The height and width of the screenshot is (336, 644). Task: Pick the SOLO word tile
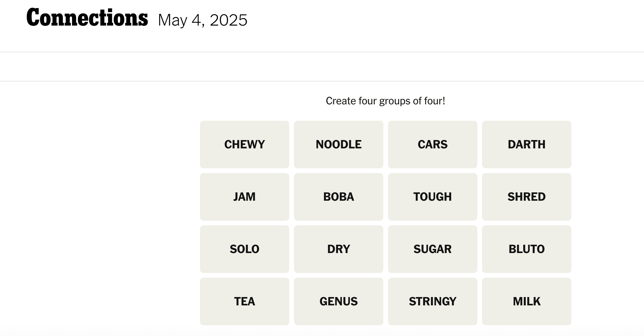click(x=244, y=249)
